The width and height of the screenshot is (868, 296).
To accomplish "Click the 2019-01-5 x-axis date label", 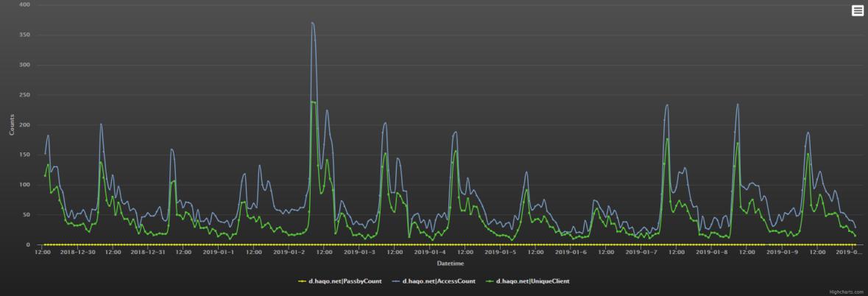I will click(x=501, y=252).
